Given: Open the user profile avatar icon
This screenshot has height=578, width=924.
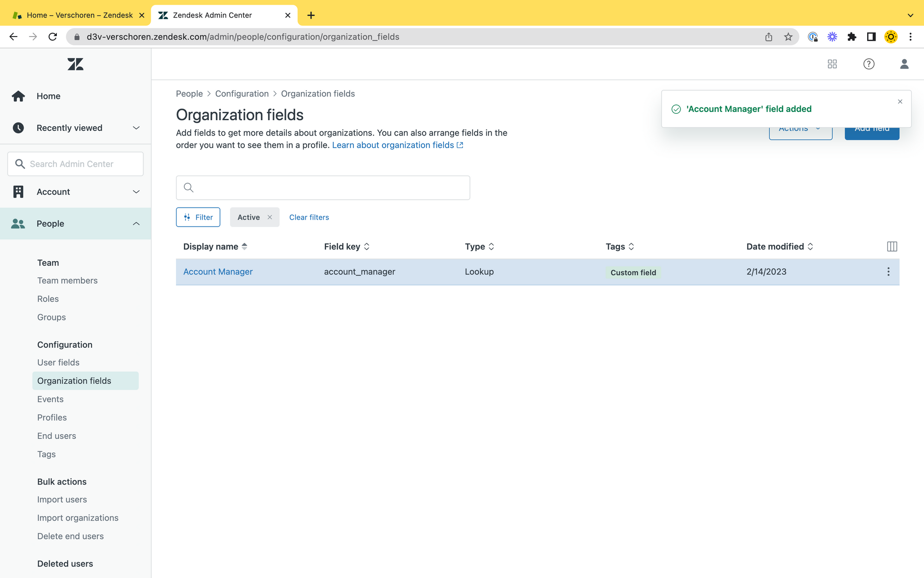Looking at the screenshot, I should click(x=904, y=64).
